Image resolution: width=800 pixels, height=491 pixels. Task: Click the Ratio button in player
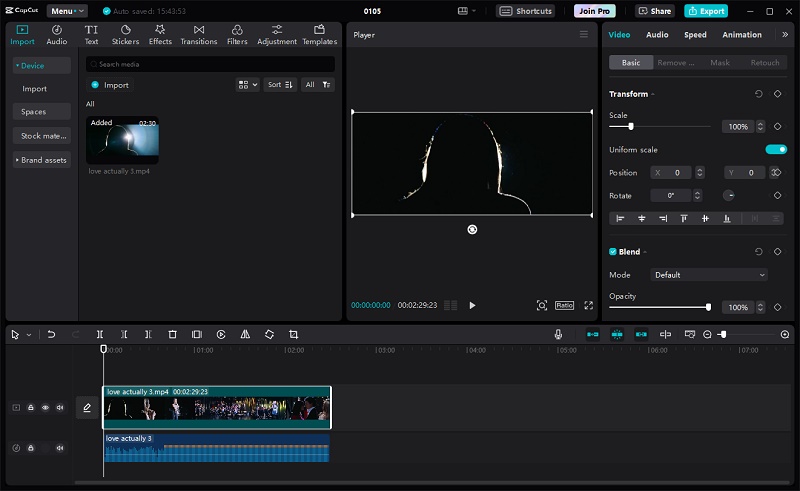[564, 305]
